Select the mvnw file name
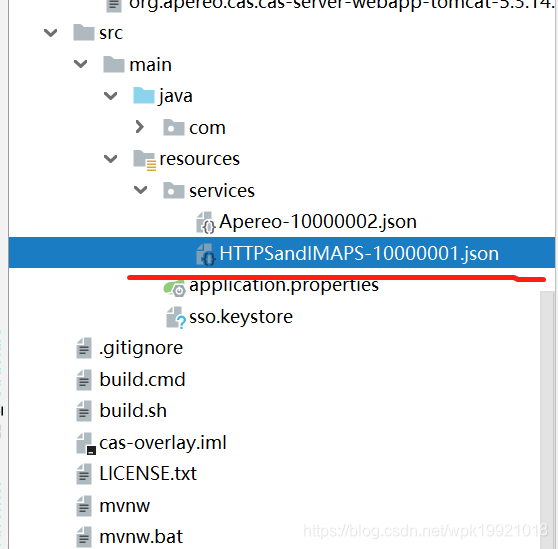The height and width of the screenshot is (549, 558). pos(125,506)
